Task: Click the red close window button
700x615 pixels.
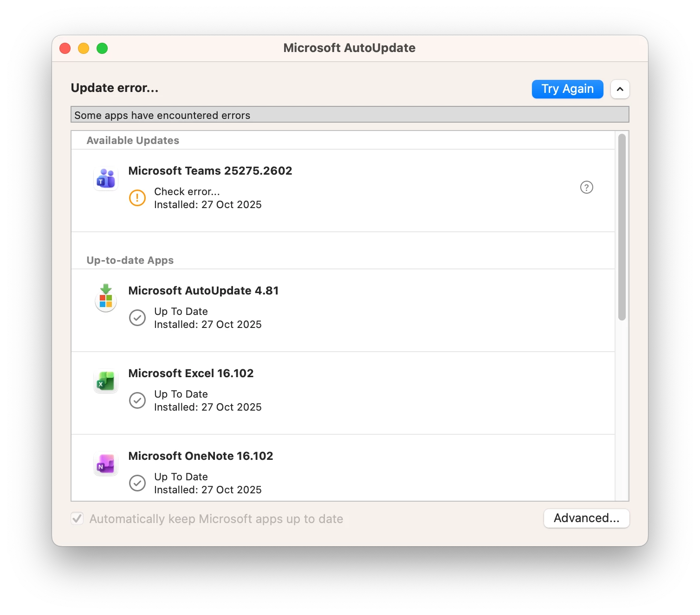Action: click(65, 48)
